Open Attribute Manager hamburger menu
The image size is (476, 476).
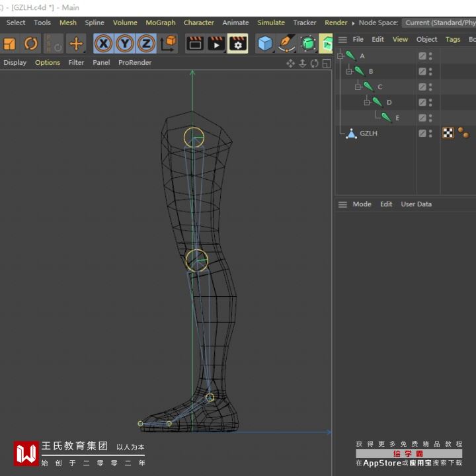342,204
